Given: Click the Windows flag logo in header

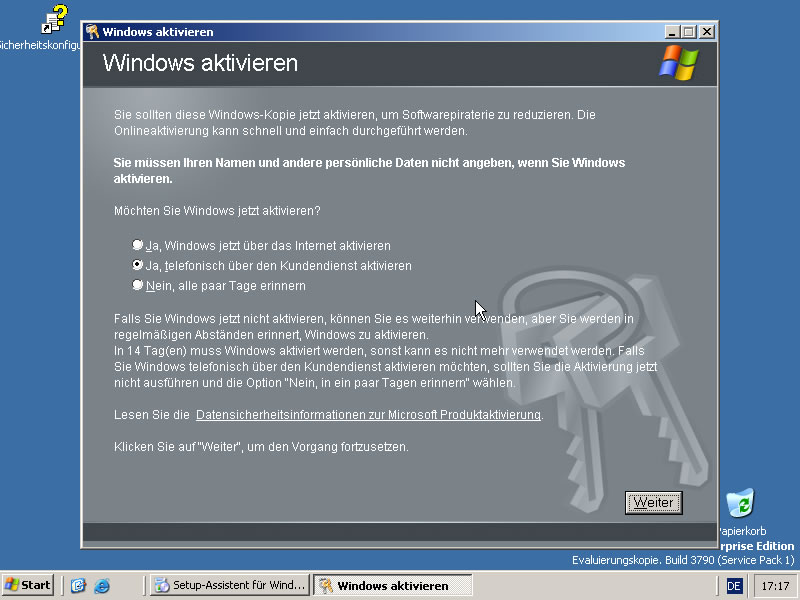Looking at the screenshot, I should pos(679,63).
